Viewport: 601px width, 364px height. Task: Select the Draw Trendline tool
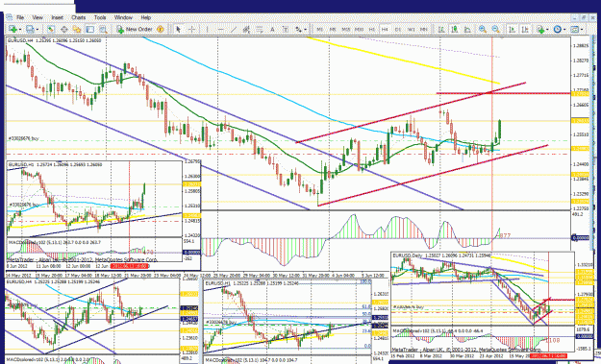click(x=234, y=29)
